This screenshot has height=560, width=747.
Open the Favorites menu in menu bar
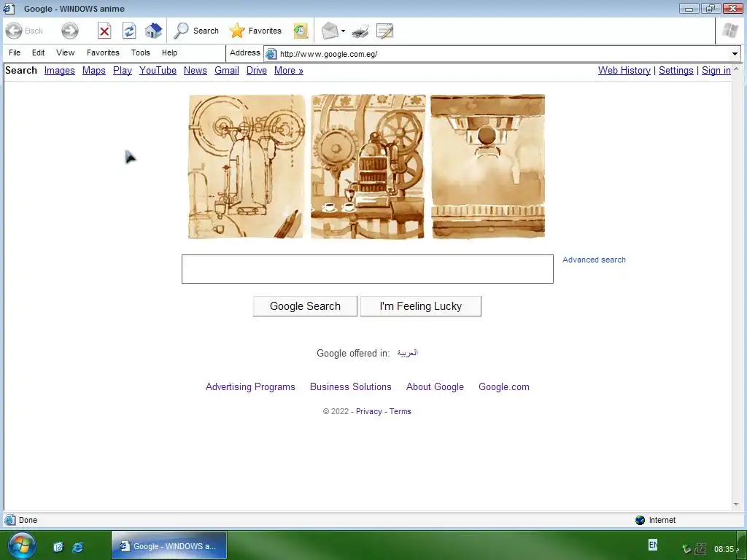pyautogui.click(x=103, y=52)
